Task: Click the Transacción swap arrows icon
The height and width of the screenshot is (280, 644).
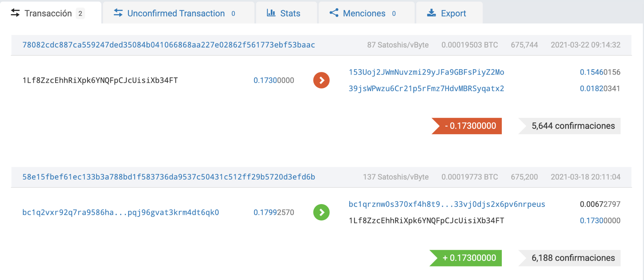Action: 15,13
